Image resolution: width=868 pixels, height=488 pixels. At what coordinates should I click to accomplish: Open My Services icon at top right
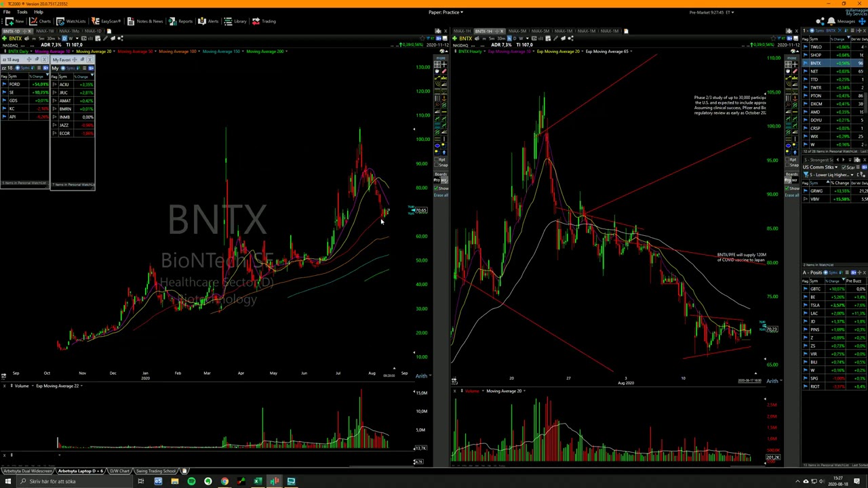click(x=856, y=14)
